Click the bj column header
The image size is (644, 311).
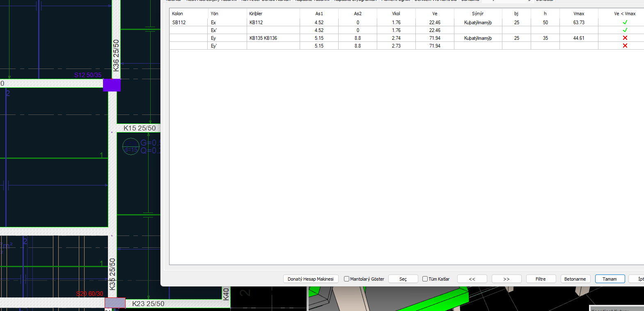click(x=516, y=14)
